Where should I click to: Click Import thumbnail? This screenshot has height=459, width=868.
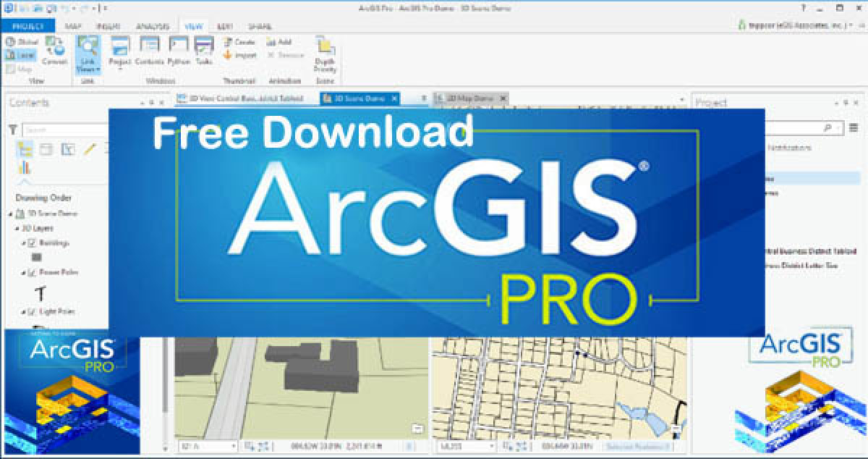click(239, 55)
